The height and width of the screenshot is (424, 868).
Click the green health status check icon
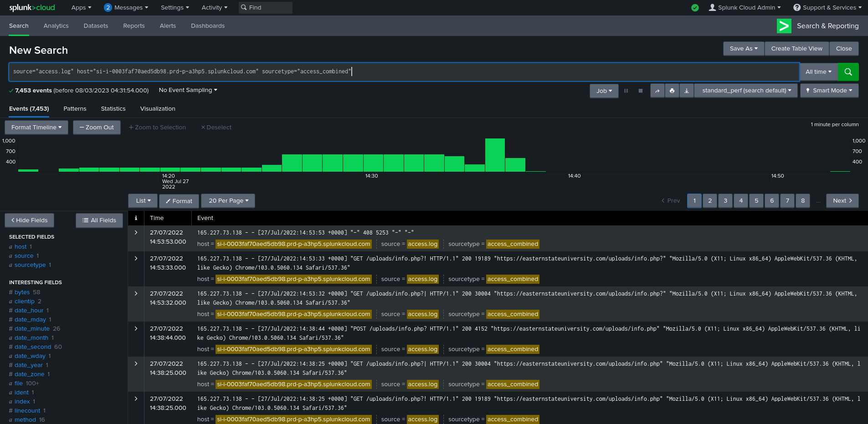click(x=695, y=8)
